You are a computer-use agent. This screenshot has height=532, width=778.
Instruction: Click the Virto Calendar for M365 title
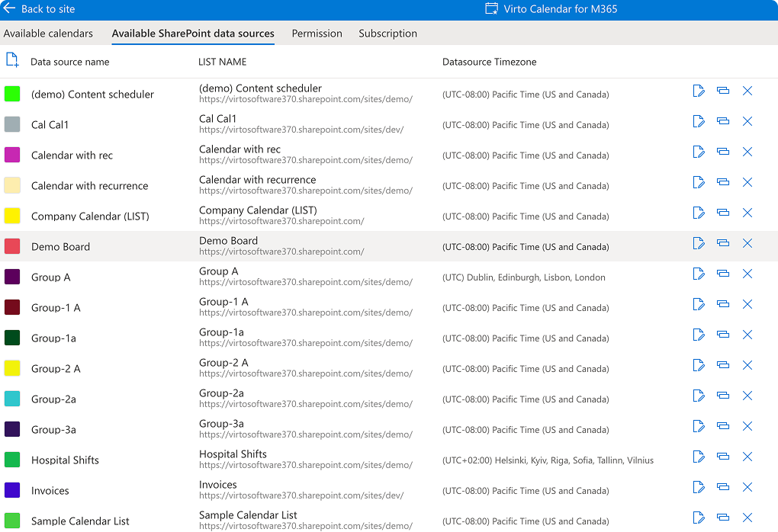coord(560,9)
